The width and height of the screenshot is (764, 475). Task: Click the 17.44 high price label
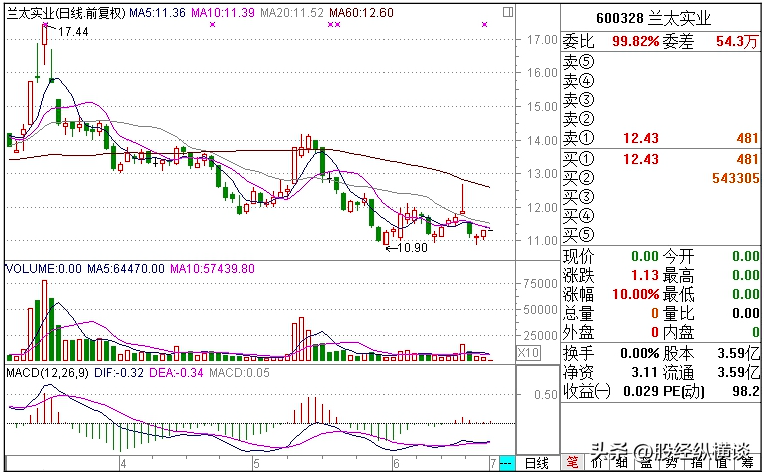(72, 33)
